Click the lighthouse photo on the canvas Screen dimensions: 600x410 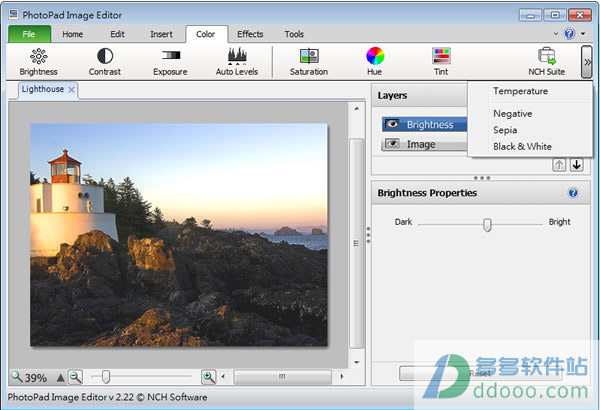tap(179, 235)
